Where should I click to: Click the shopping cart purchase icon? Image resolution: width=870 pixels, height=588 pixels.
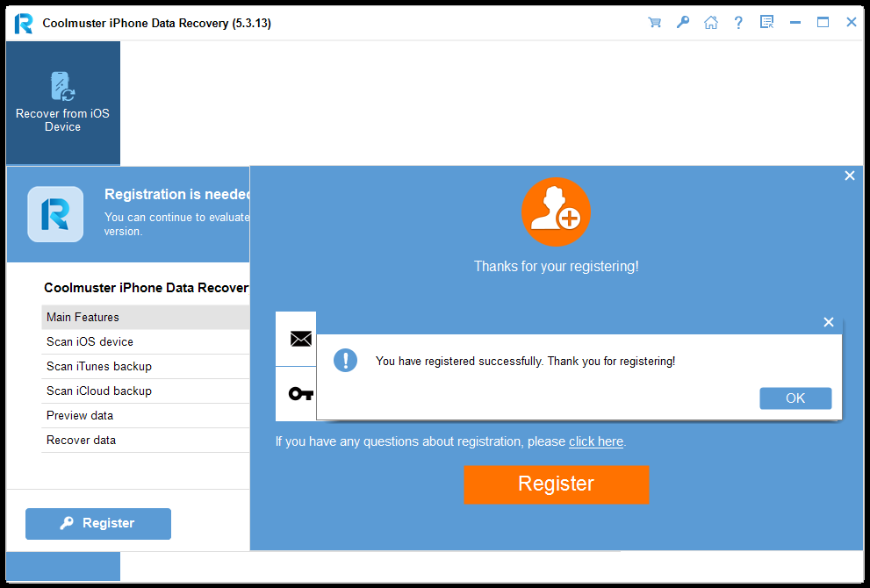point(655,23)
